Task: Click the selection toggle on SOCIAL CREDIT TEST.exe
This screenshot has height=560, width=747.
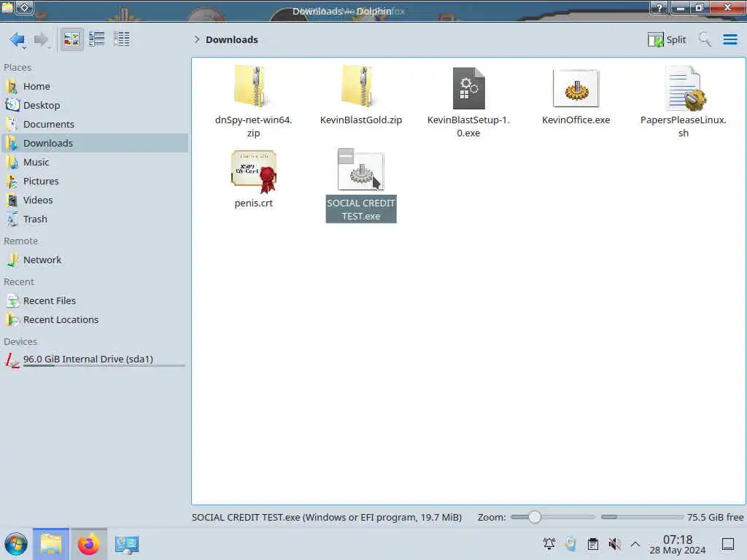Action: click(345, 156)
